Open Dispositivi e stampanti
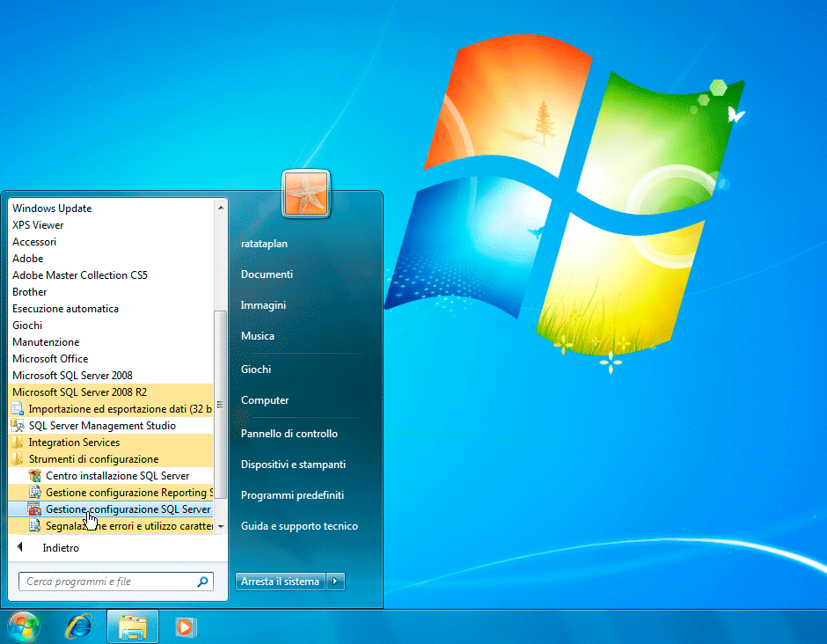Screen dimensions: 827x644 click(x=293, y=465)
